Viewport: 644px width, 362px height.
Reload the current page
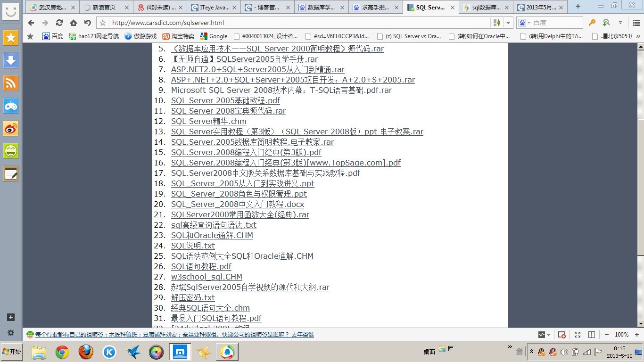click(x=59, y=23)
